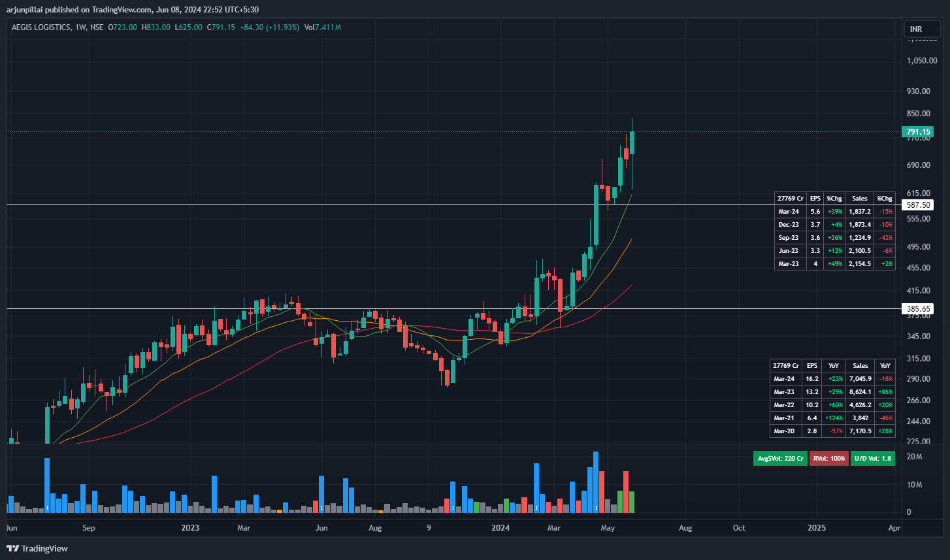
Task: Click the Vol 7.411M legend value
Action: coord(323,27)
